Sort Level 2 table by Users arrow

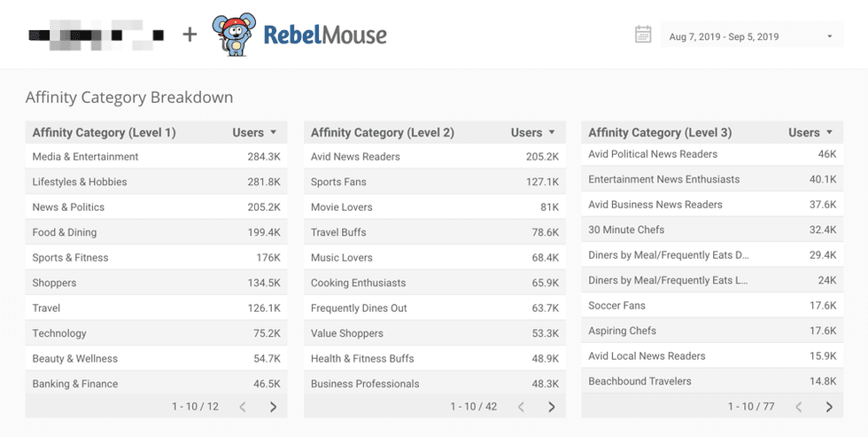tap(552, 132)
